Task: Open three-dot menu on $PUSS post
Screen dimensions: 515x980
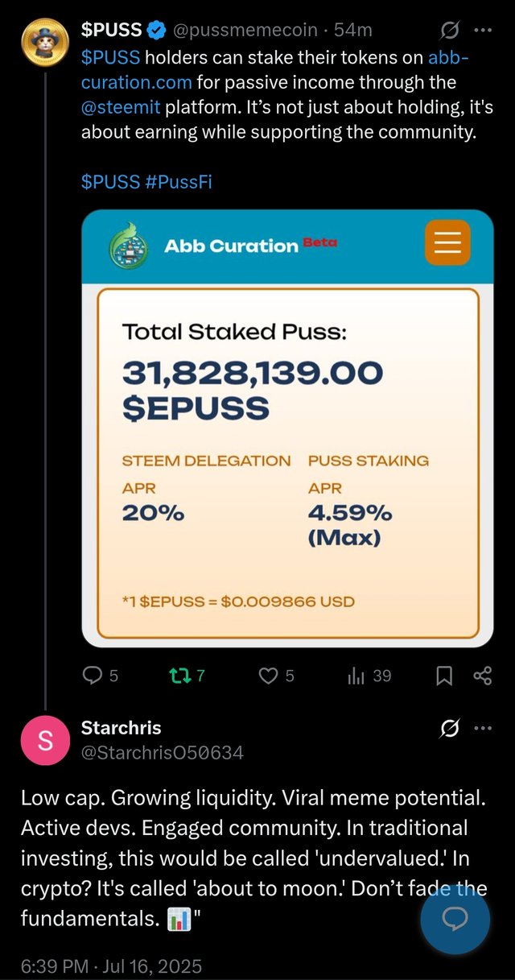Action: [x=483, y=31]
